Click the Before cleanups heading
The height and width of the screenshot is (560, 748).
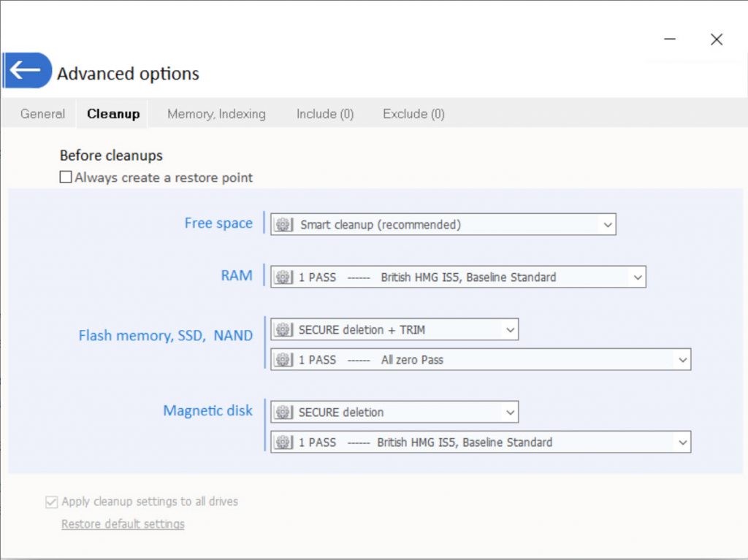coord(111,156)
